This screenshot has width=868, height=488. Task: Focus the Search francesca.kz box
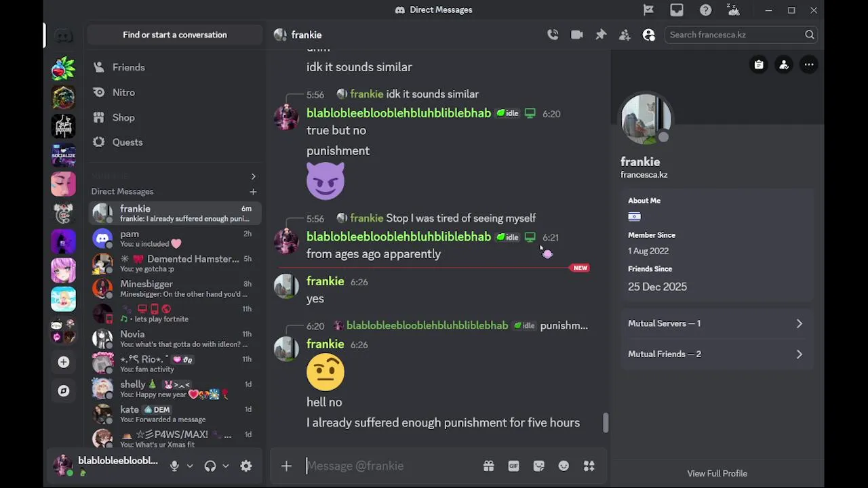[x=741, y=35]
